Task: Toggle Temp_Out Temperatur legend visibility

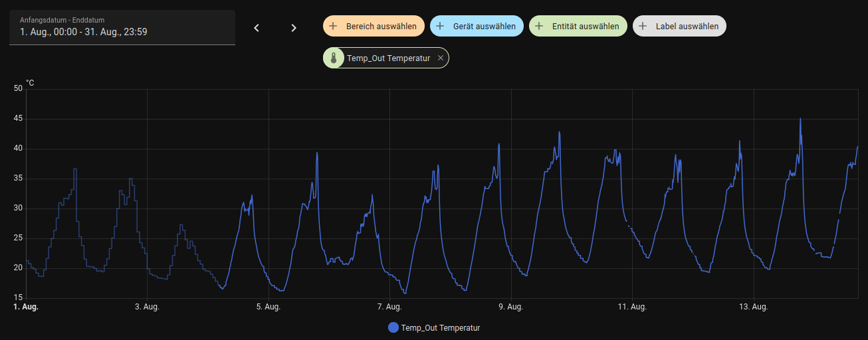Action: click(440, 328)
